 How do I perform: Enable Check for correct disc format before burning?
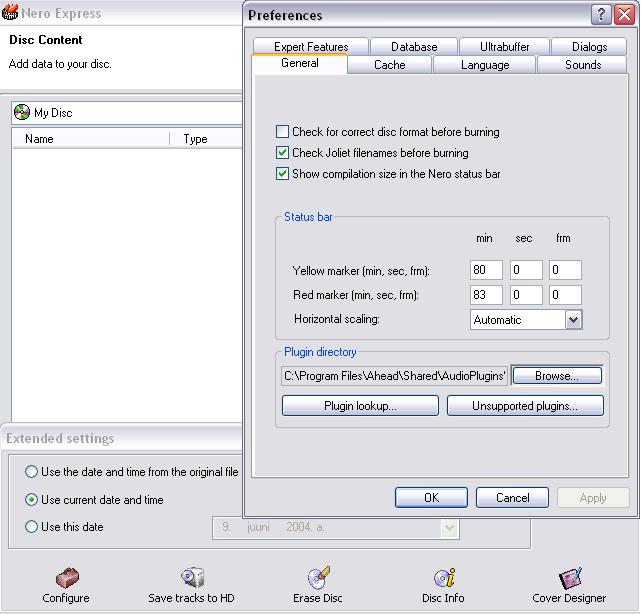282,132
